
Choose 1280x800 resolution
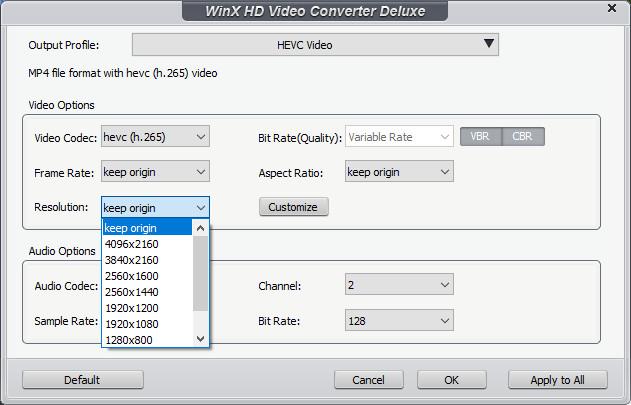pos(147,340)
